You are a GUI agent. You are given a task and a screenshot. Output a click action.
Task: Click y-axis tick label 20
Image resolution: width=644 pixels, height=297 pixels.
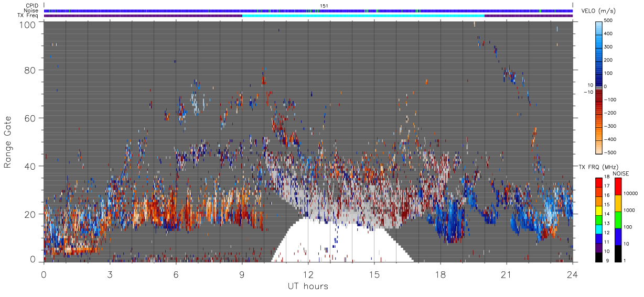coord(31,214)
